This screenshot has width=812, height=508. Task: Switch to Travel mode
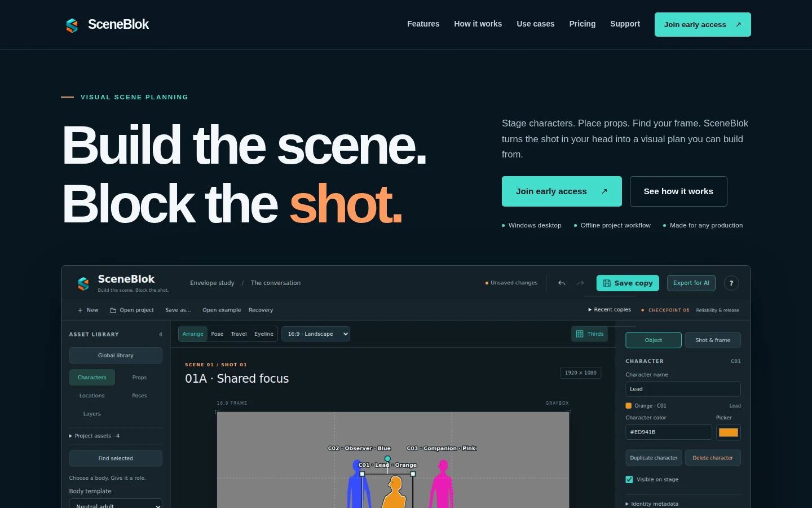(x=239, y=334)
